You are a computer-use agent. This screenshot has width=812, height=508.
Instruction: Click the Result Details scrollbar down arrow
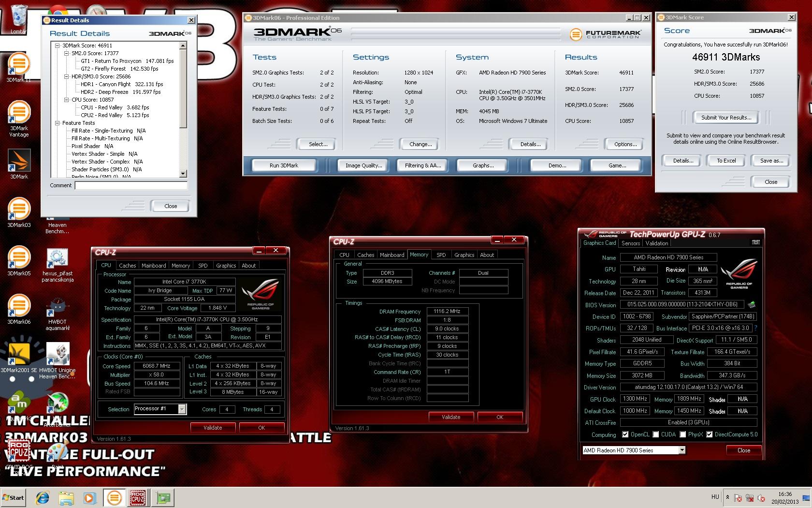pos(183,173)
